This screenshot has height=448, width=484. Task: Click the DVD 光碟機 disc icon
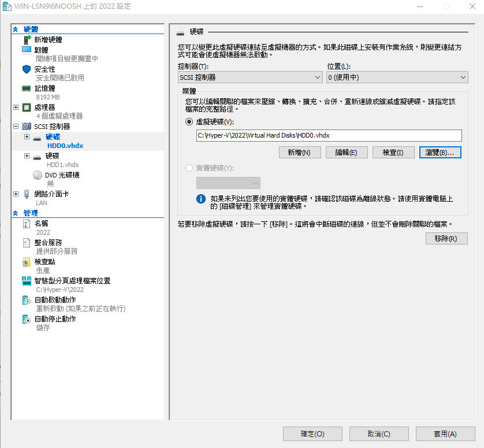[x=38, y=175]
